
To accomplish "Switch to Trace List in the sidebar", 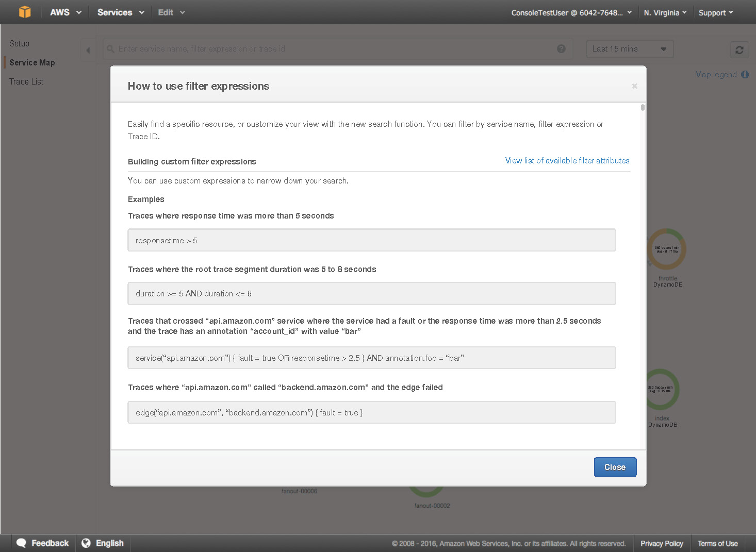I will [x=26, y=81].
